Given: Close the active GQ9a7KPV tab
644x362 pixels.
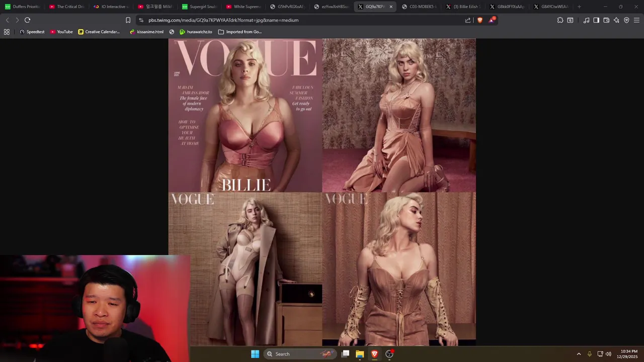Looking at the screenshot, I should (x=391, y=7).
